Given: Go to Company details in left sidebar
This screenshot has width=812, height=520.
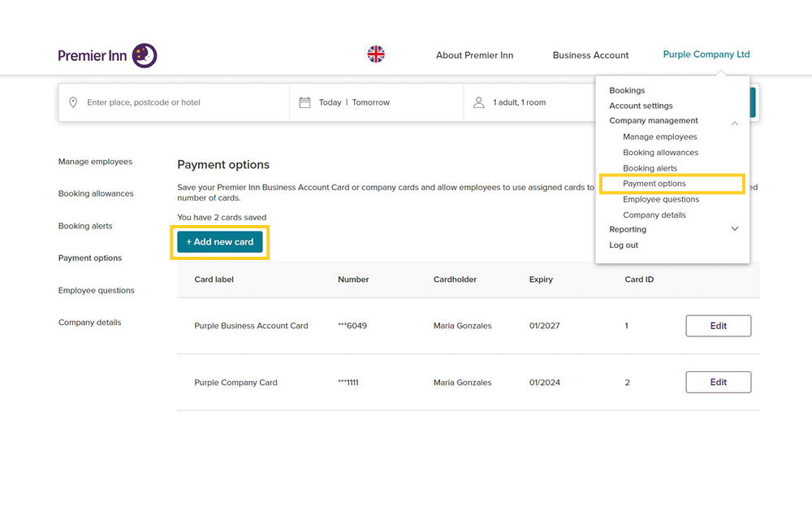Looking at the screenshot, I should [x=89, y=322].
